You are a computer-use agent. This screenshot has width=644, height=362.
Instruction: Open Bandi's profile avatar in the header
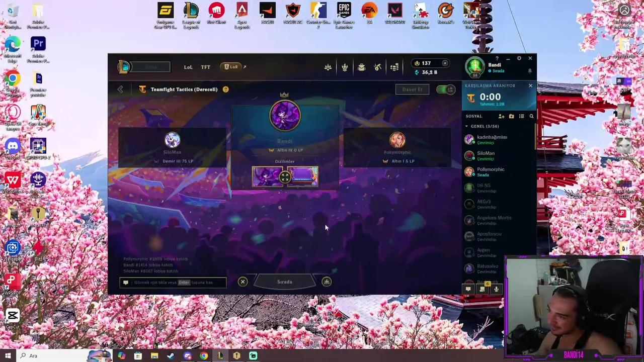pos(475,66)
